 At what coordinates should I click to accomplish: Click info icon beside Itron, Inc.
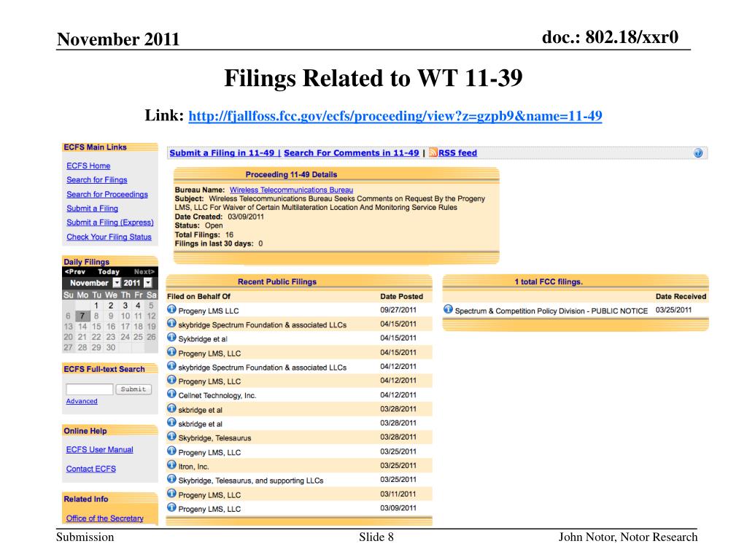pos(171,465)
